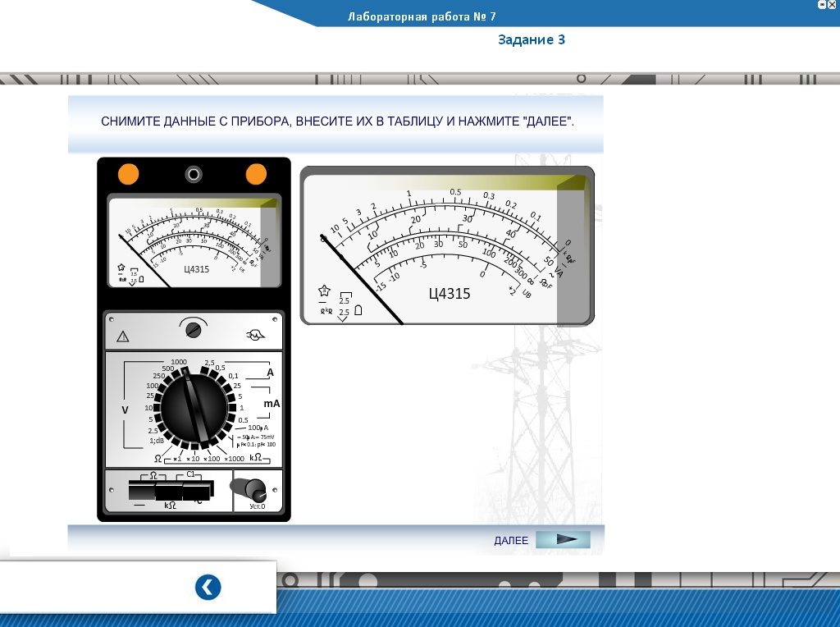The height and width of the screenshot is (627, 840).
Task: Click the center black socket between orange terminals
Action: point(194,174)
